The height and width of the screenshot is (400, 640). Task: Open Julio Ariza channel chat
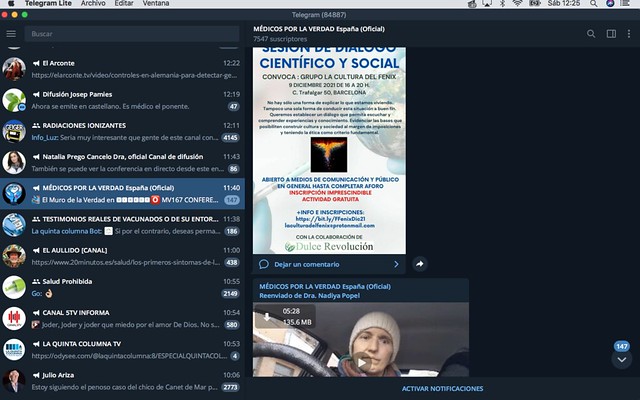[122, 381]
